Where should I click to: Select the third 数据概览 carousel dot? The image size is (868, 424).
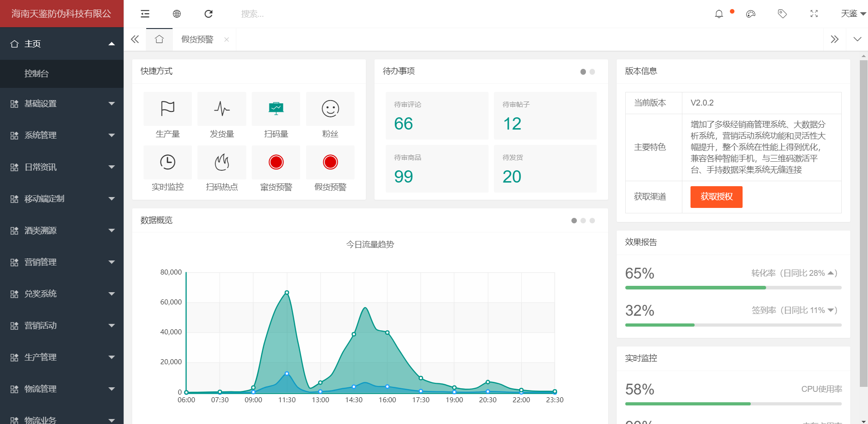pyautogui.click(x=592, y=221)
